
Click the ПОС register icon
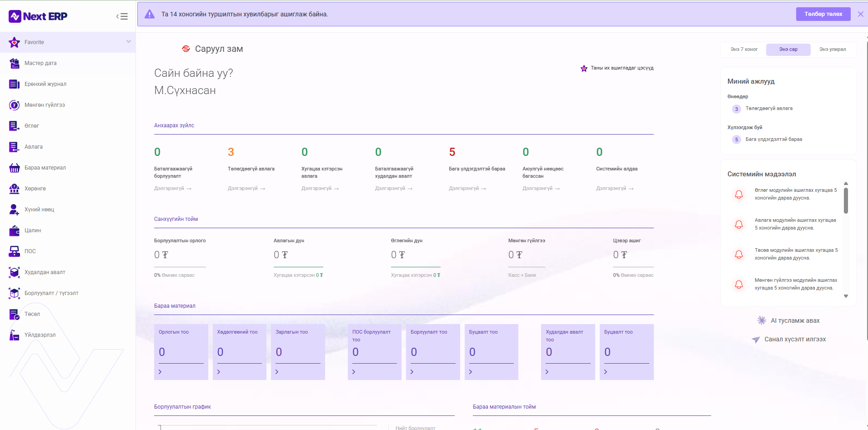(x=15, y=251)
